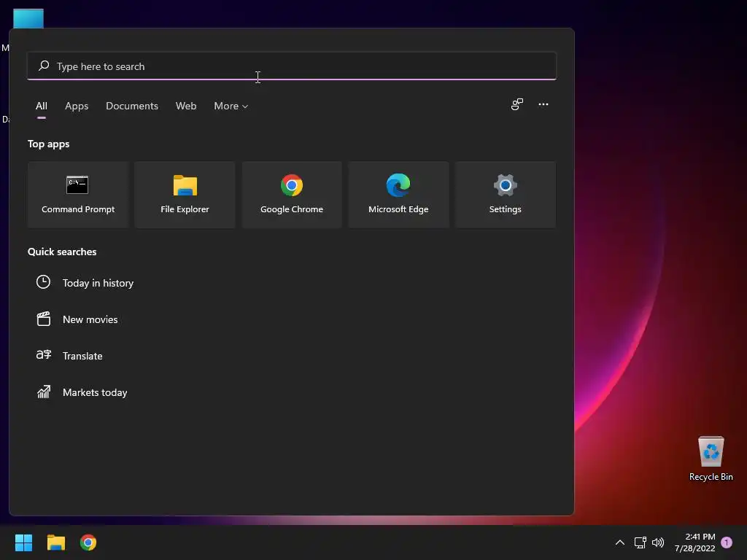747x560 pixels.
Task: Open the Windows Start button
Action: 23,542
